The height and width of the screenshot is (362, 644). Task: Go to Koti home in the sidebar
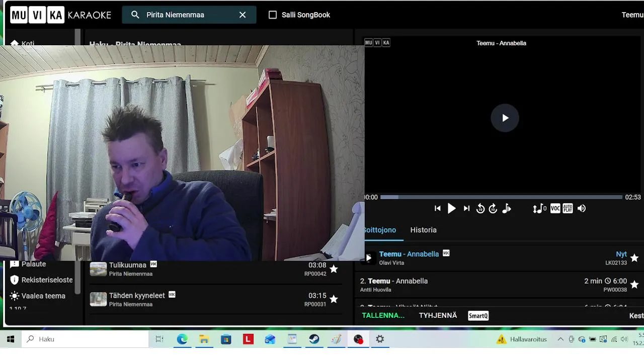coord(23,43)
